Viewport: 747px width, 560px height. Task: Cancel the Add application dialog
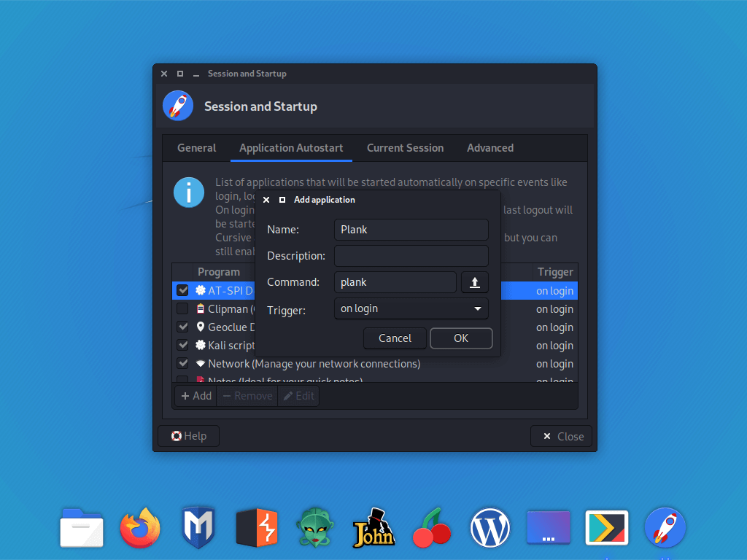tap(395, 338)
